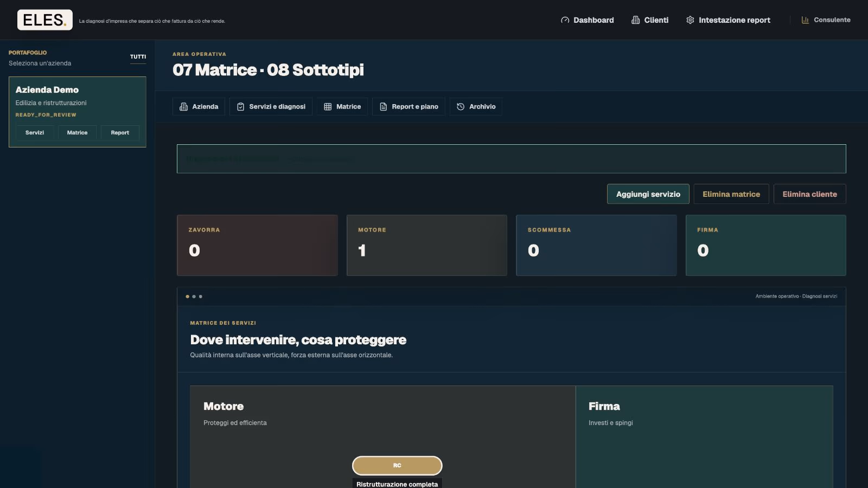Click the Scommessa counter card
868x488 pixels.
[596, 245]
